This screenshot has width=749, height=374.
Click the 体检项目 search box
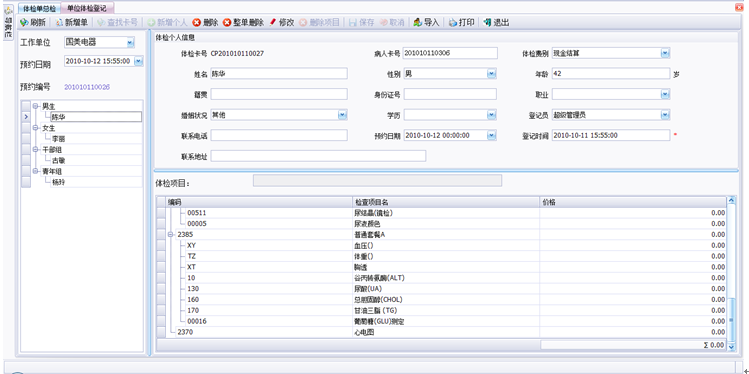[x=377, y=181]
